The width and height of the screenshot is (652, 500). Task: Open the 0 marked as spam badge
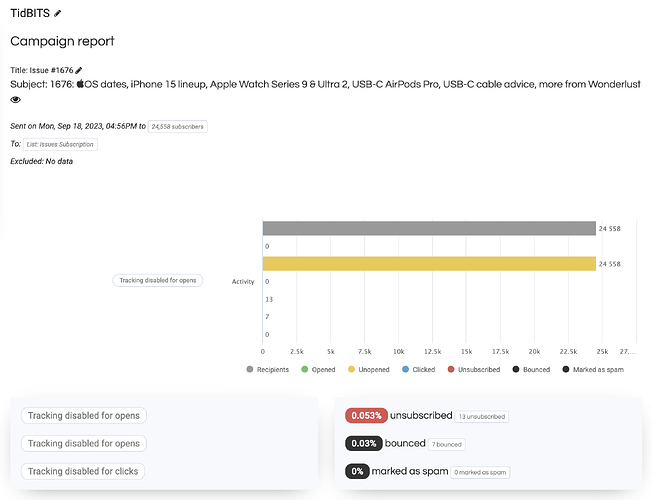pos(480,472)
